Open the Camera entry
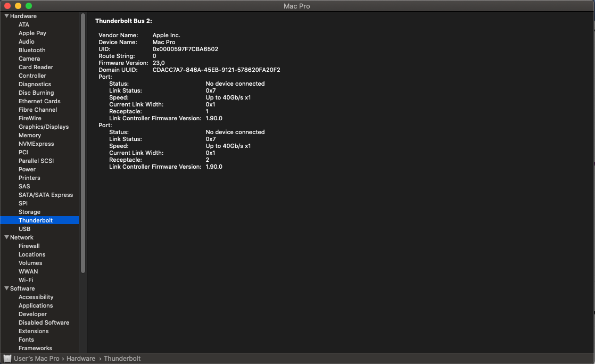This screenshot has width=595, height=364. coord(29,59)
